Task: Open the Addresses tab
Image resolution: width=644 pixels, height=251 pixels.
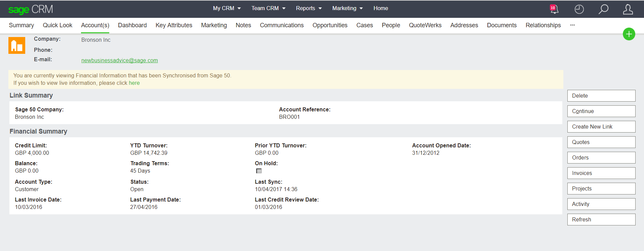Action: point(464,25)
